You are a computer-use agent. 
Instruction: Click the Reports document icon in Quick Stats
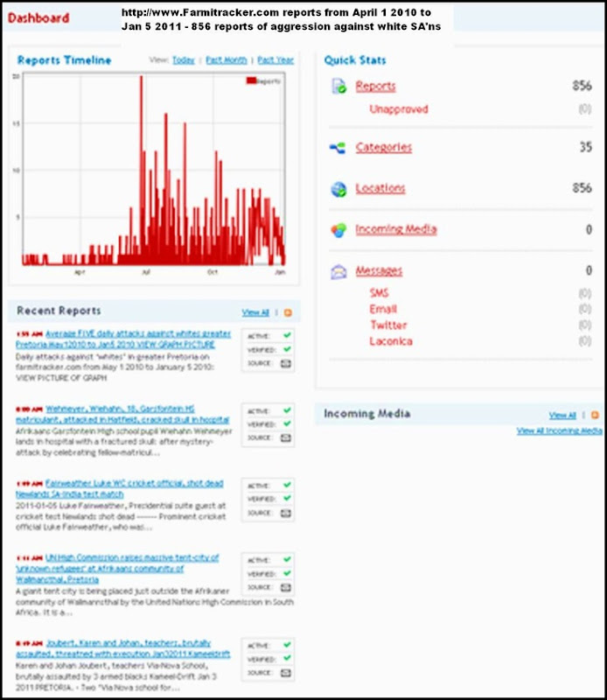click(x=338, y=86)
